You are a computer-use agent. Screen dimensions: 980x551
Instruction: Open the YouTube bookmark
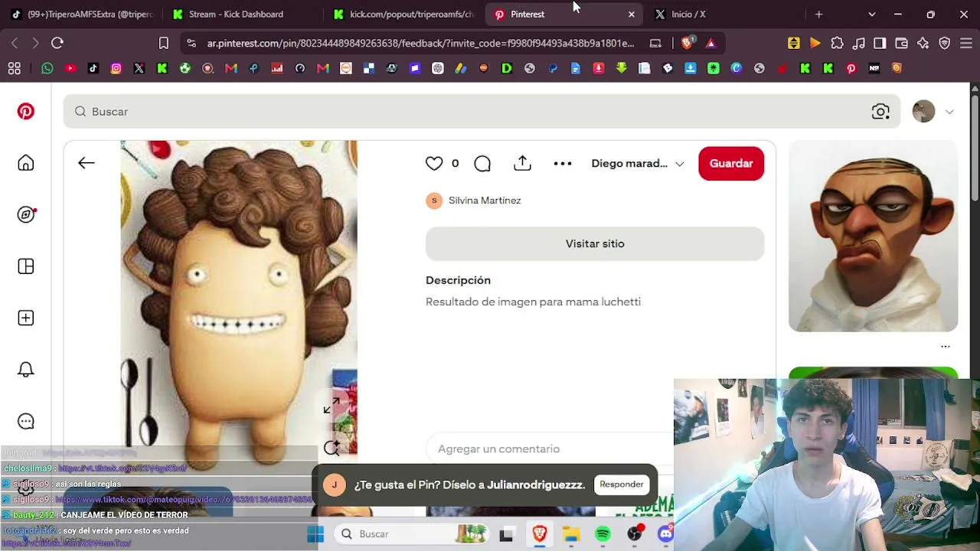(x=70, y=69)
